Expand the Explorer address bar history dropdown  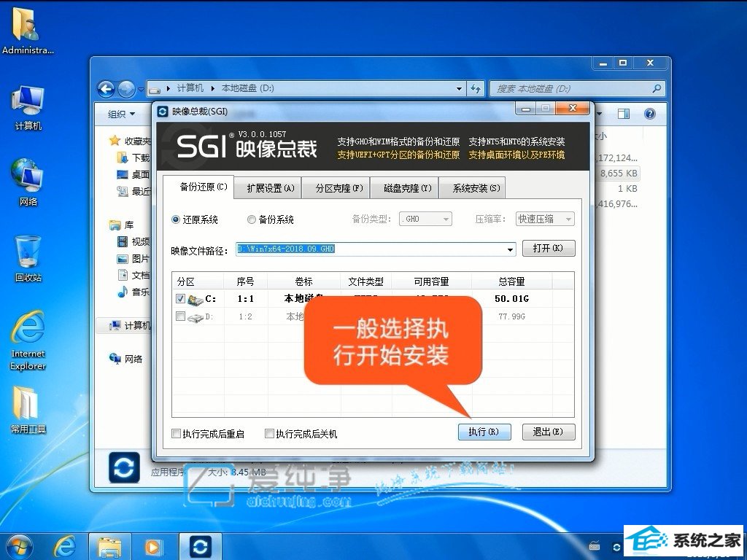459,88
